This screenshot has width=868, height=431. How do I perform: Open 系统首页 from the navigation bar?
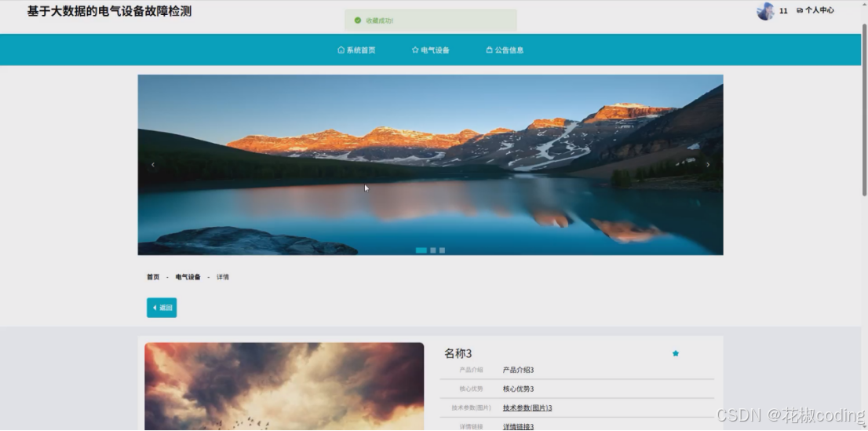(356, 50)
